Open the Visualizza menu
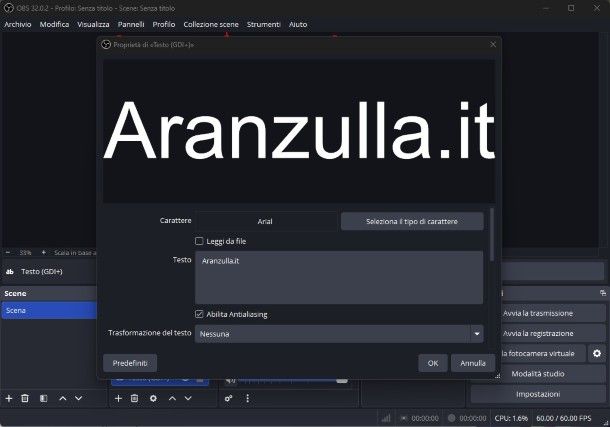 click(x=93, y=24)
